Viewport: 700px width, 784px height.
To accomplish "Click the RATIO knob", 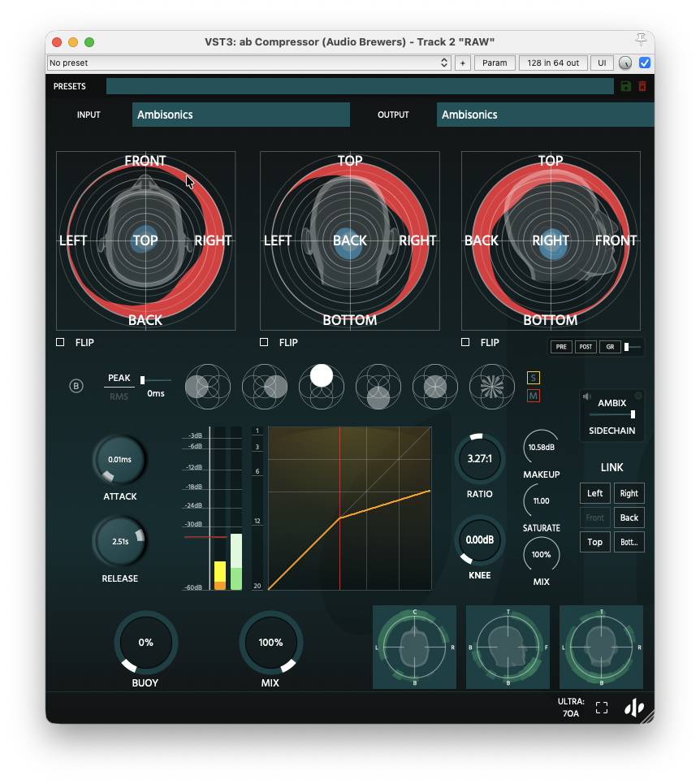I will click(x=479, y=458).
